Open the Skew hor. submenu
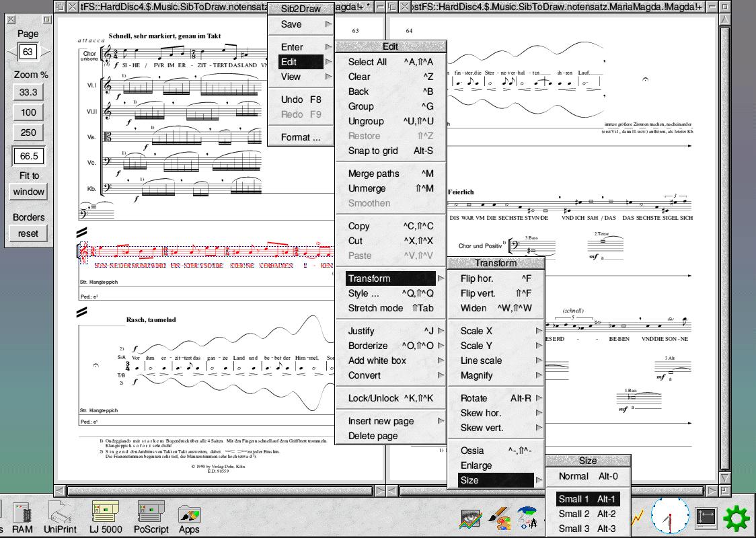The height and width of the screenshot is (538, 756). point(496,413)
